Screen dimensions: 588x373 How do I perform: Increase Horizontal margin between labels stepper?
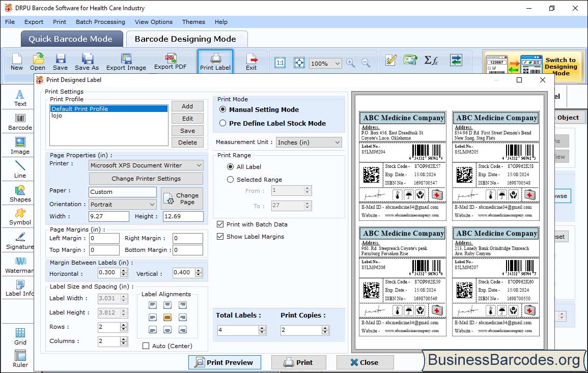[x=124, y=270]
